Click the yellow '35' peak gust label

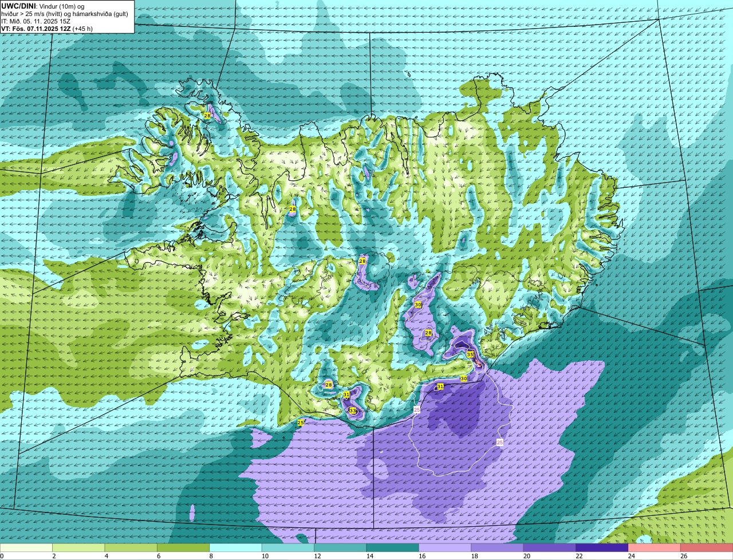coord(470,354)
